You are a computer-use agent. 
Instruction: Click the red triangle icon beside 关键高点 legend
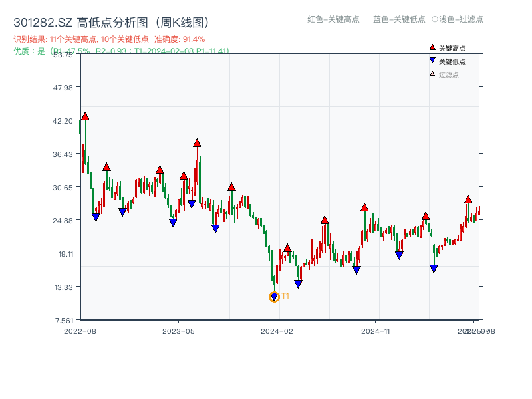[432, 47]
